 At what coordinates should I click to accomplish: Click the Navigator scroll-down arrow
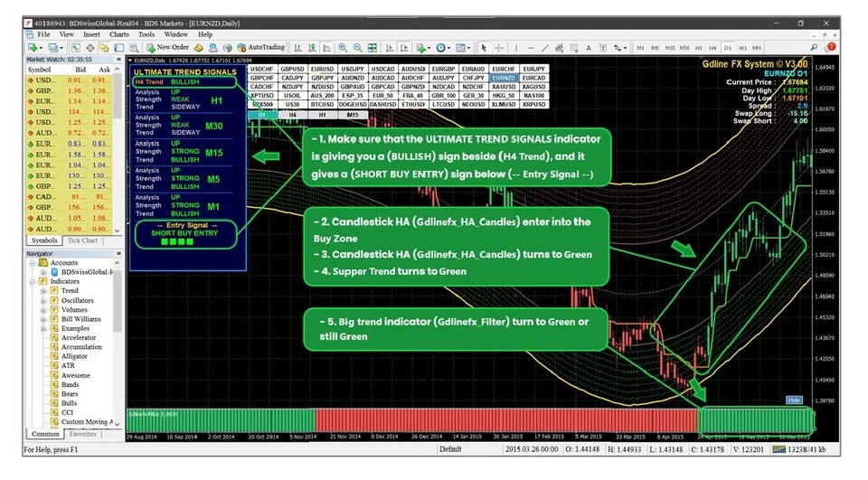click(117, 424)
